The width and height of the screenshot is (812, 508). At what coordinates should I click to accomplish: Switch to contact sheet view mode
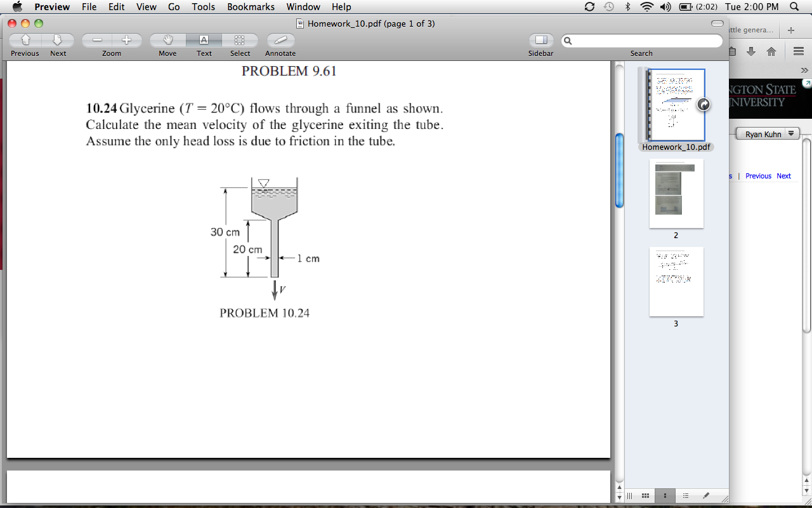[x=645, y=496]
